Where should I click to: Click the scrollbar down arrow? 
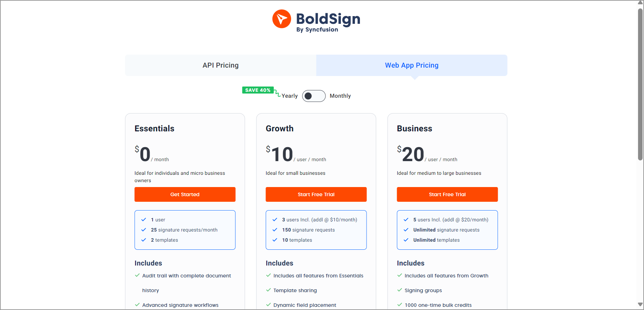click(640, 305)
